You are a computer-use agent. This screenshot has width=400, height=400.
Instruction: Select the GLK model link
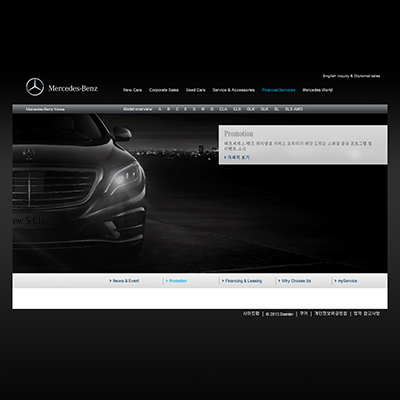pyautogui.click(x=251, y=109)
